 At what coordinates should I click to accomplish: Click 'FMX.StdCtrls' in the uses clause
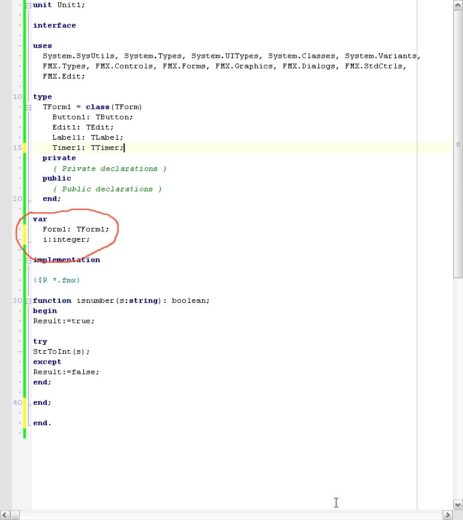(x=373, y=66)
